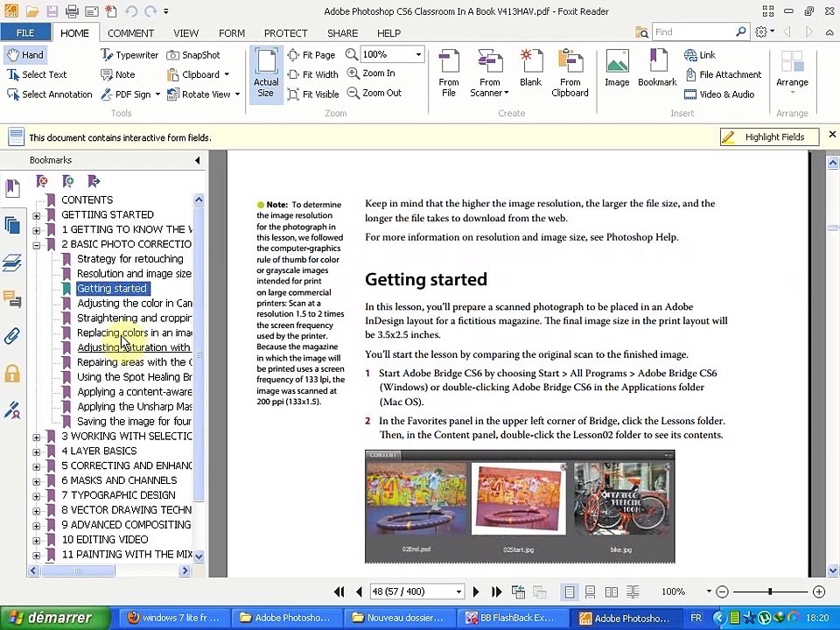The width and height of the screenshot is (840, 630).
Task: Click the Actual Size zoom button
Action: tap(266, 74)
